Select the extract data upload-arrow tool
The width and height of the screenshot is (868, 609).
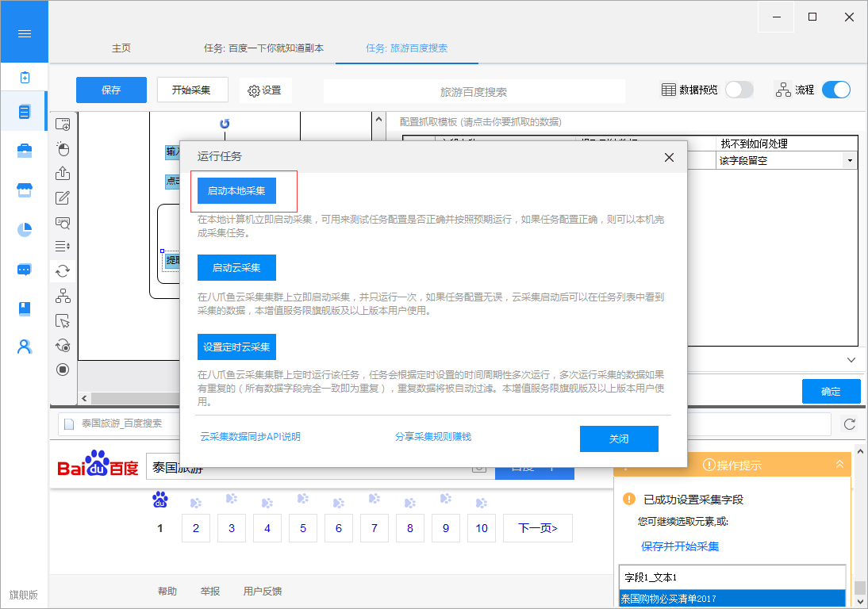coord(63,173)
